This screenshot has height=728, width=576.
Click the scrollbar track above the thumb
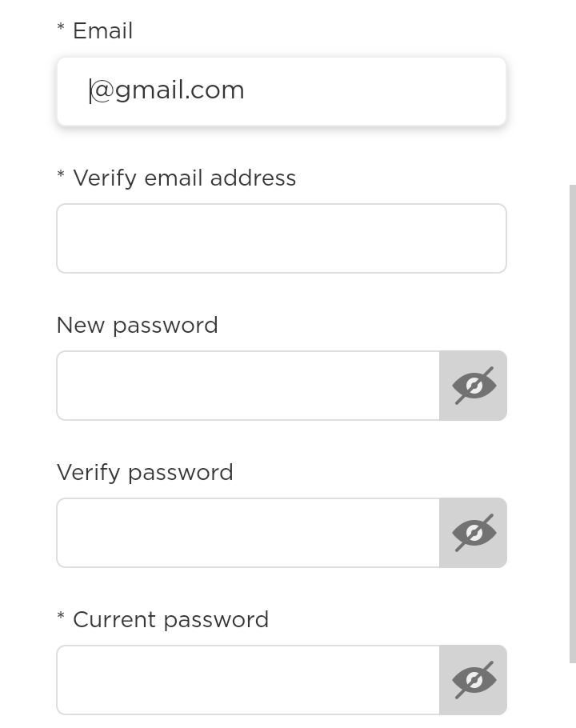[573, 92]
